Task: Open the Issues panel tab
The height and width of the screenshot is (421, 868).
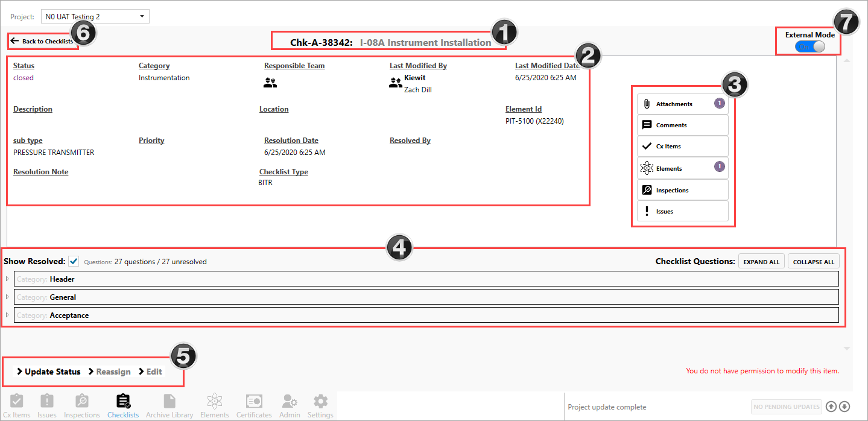Action: click(x=683, y=211)
